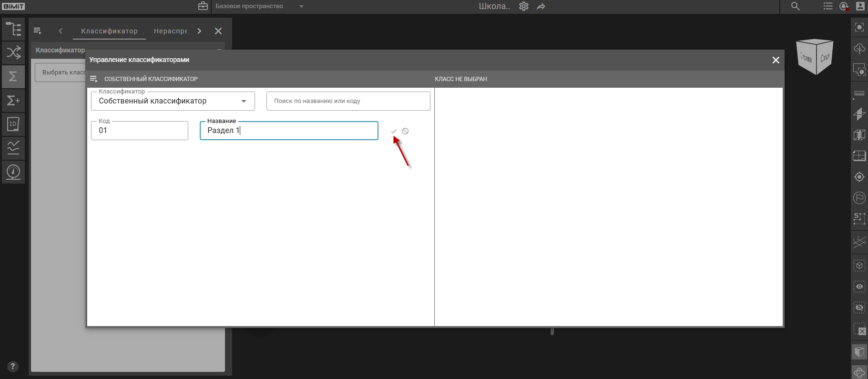
Task: Click the sigma-plus icon in left sidebar
Action: pyautogui.click(x=13, y=101)
